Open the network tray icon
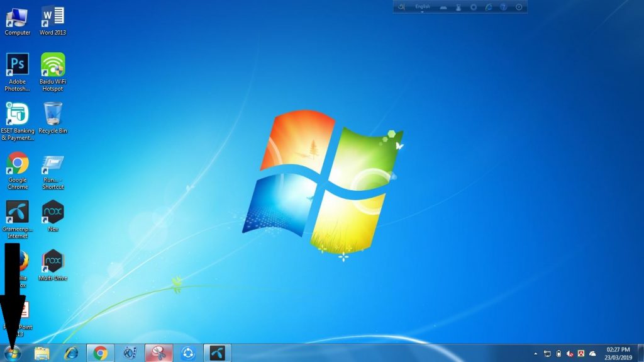This screenshot has height=362, width=644. click(547, 354)
